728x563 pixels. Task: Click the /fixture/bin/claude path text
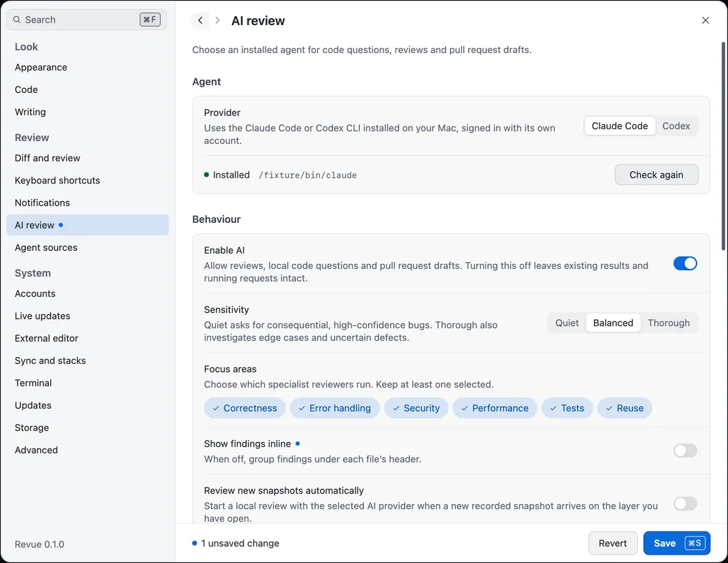[307, 175]
